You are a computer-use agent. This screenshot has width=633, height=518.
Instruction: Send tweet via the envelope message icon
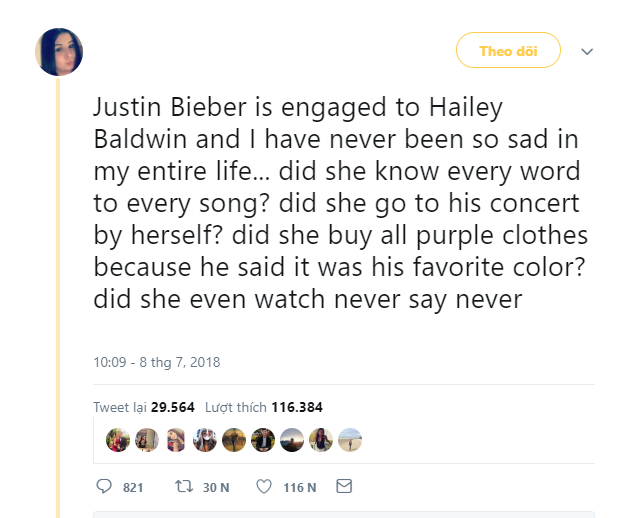tap(344, 487)
